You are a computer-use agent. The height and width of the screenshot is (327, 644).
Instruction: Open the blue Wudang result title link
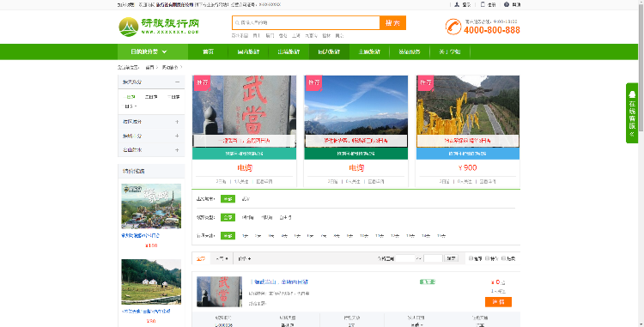[x=279, y=282]
